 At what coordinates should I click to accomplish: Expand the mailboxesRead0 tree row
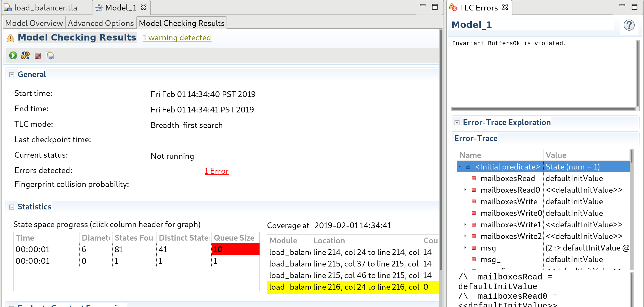[x=465, y=190]
